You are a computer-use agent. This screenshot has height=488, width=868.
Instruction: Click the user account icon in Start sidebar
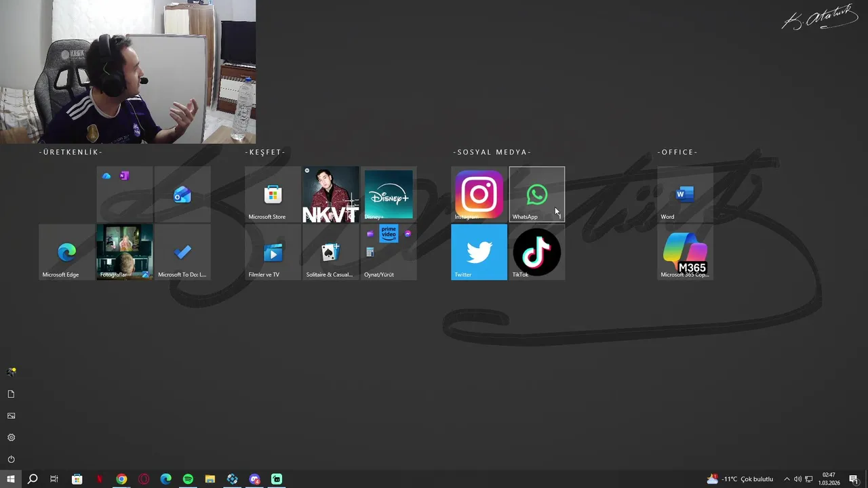(x=11, y=372)
